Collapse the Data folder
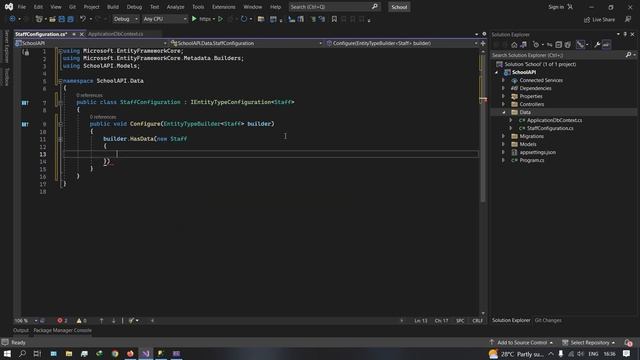Viewport: 640px width, 360px height. pos(503,112)
